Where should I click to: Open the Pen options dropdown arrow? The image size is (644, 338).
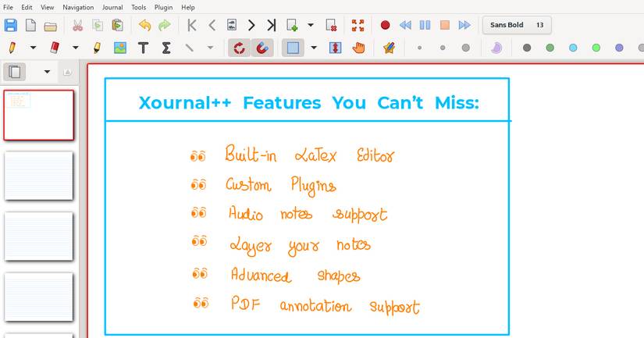pos(33,48)
